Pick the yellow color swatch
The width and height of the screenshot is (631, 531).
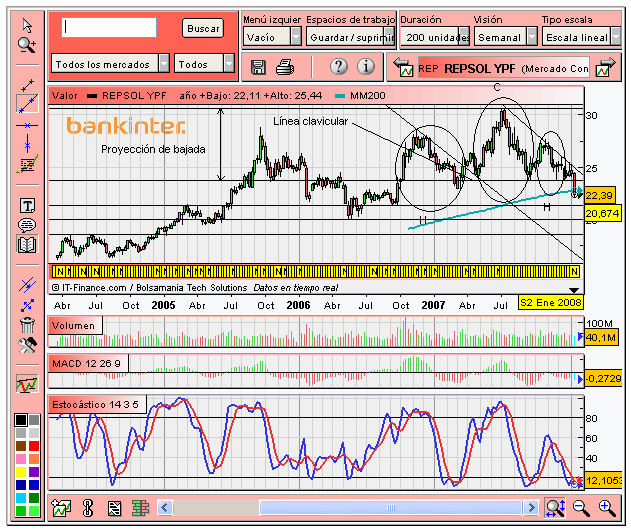pyautogui.click(x=21, y=471)
